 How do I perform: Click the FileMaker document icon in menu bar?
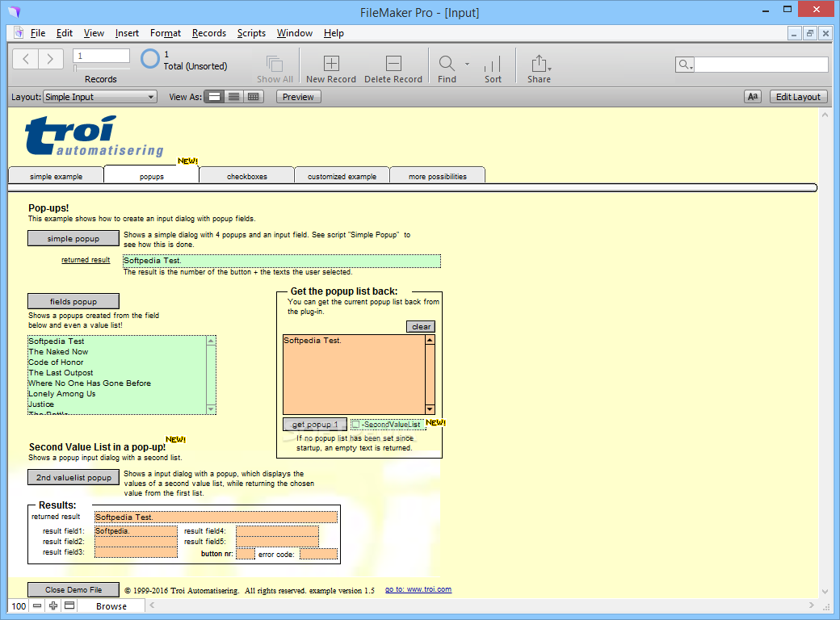pos(19,32)
